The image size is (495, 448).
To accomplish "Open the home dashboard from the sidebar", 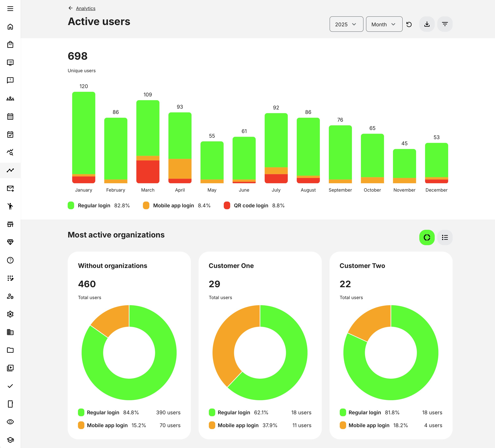I will (10, 27).
